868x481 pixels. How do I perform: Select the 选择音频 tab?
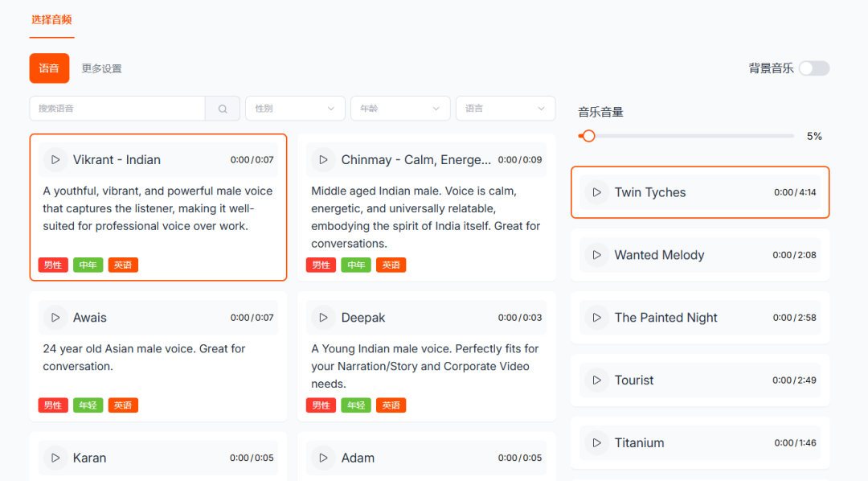coord(51,20)
